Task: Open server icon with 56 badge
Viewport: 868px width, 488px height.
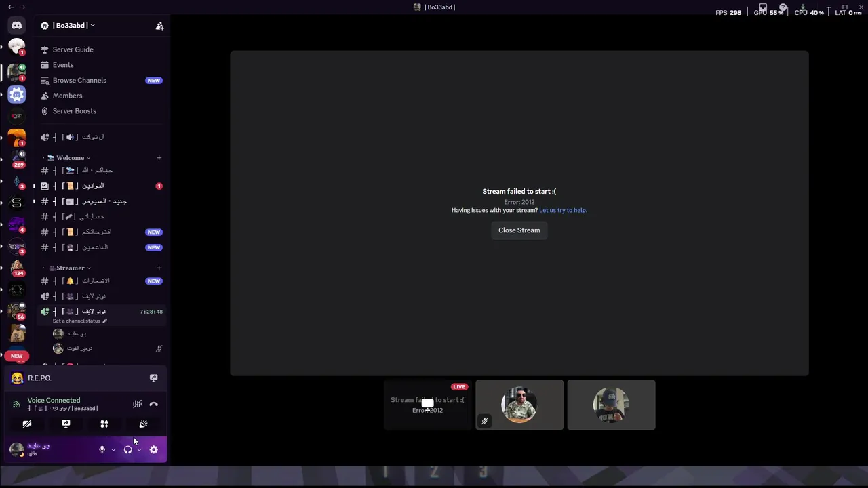Action: pyautogui.click(x=17, y=311)
